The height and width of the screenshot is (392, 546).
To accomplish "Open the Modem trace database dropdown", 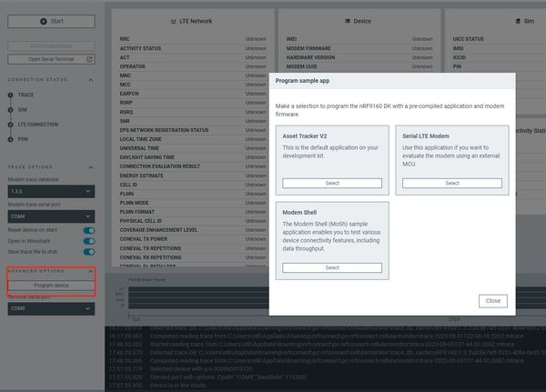I will [x=51, y=192].
